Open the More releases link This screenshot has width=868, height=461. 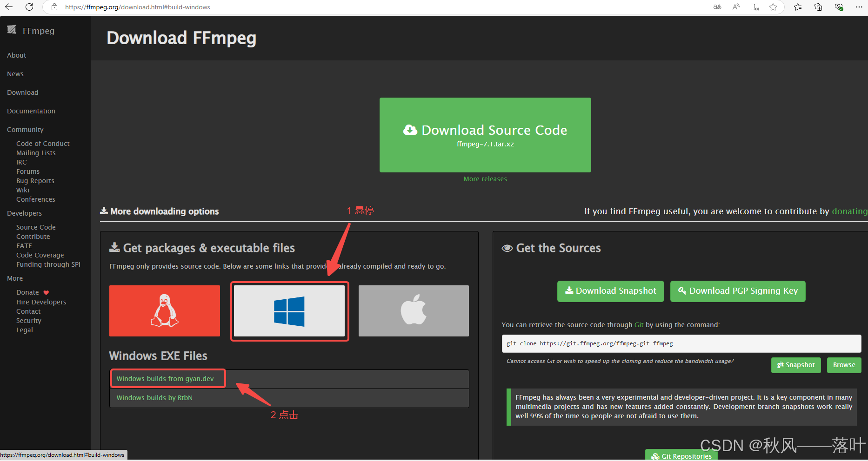click(x=485, y=179)
